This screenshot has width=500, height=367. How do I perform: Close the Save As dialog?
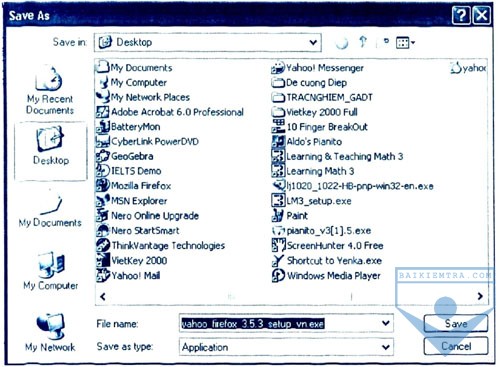(x=482, y=15)
